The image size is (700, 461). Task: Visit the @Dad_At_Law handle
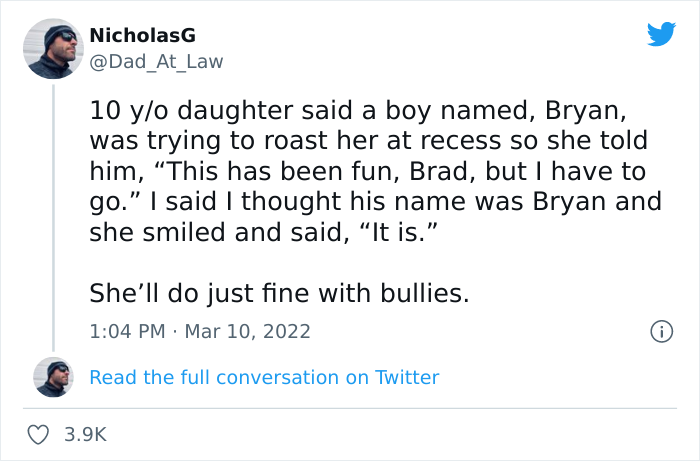[156, 62]
